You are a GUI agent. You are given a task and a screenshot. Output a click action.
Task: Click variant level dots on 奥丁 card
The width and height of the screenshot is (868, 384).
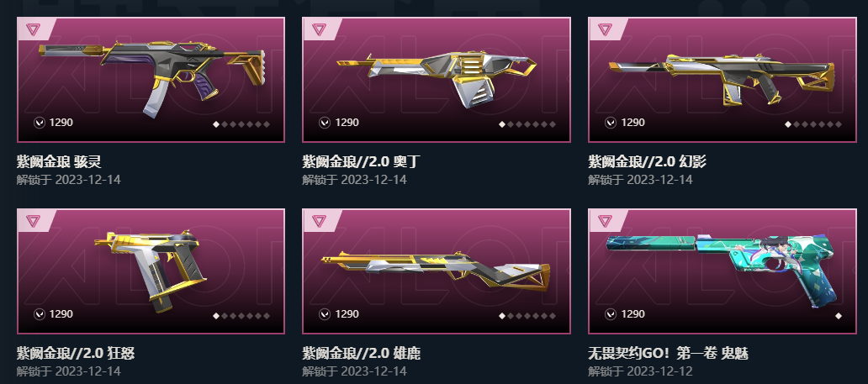(527, 124)
